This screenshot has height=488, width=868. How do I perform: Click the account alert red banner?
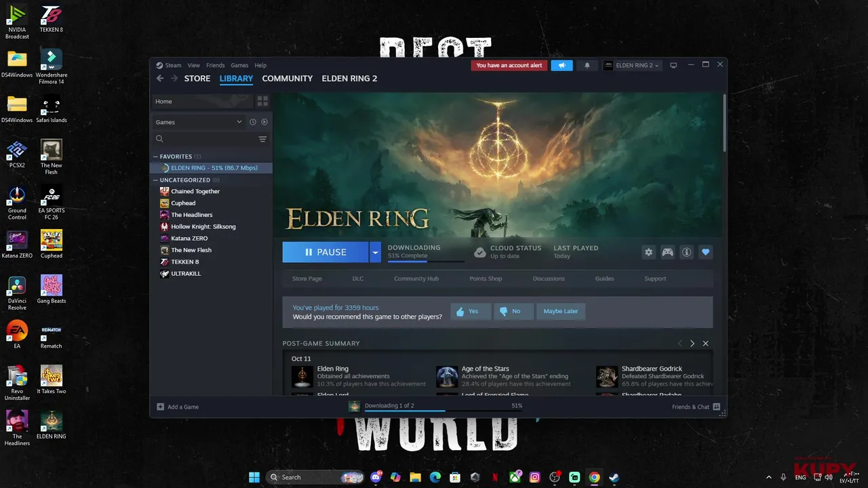(x=509, y=66)
